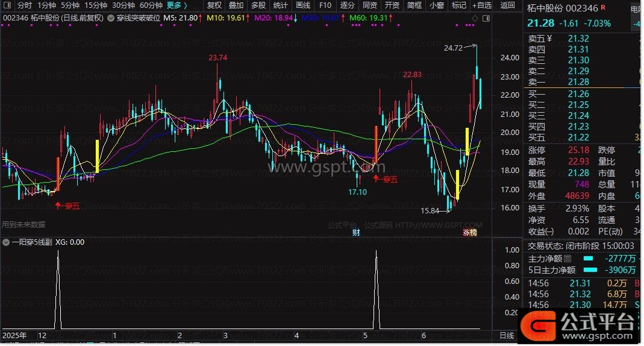644x346 pixels.
Task: Click stock name 柘中股份 002346 in quote panel
Action: [562, 8]
